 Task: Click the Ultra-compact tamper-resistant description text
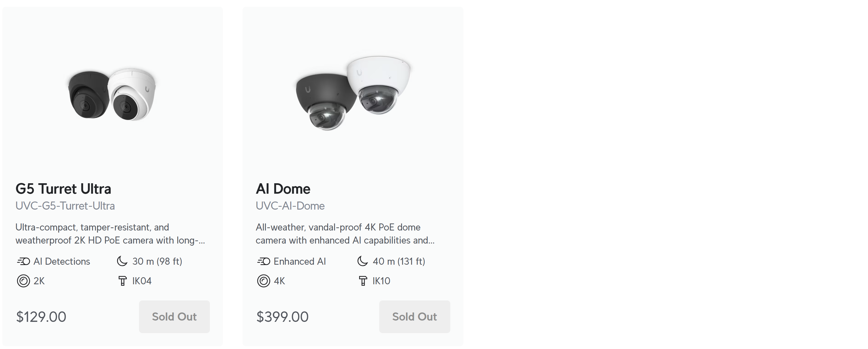coord(110,234)
